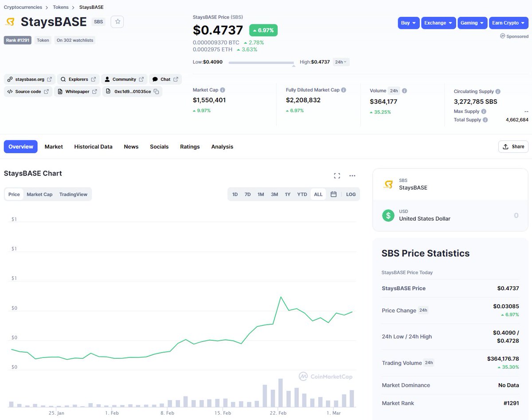Expand the chart to fullscreen
The width and height of the screenshot is (532, 420).
(337, 175)
